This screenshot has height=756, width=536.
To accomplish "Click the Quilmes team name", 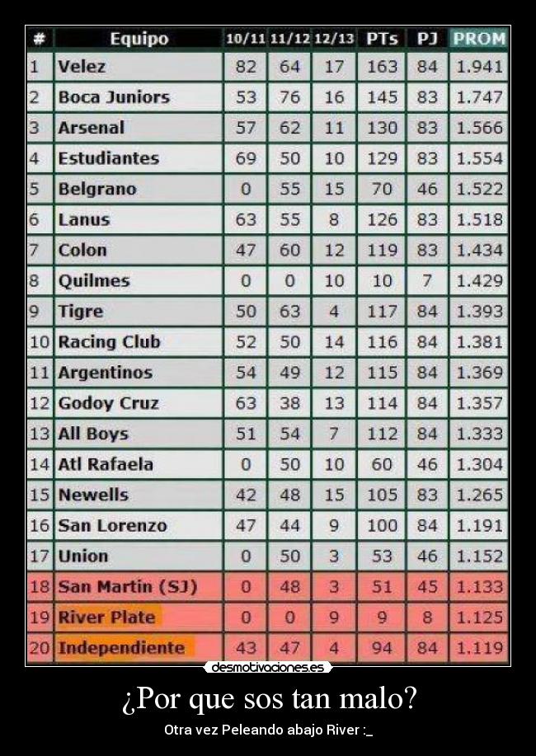I will click(x=94, y=280).
